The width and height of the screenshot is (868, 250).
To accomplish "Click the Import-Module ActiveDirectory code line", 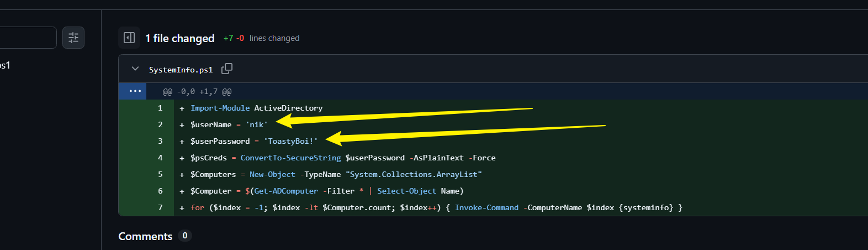I will coord(256,108).
